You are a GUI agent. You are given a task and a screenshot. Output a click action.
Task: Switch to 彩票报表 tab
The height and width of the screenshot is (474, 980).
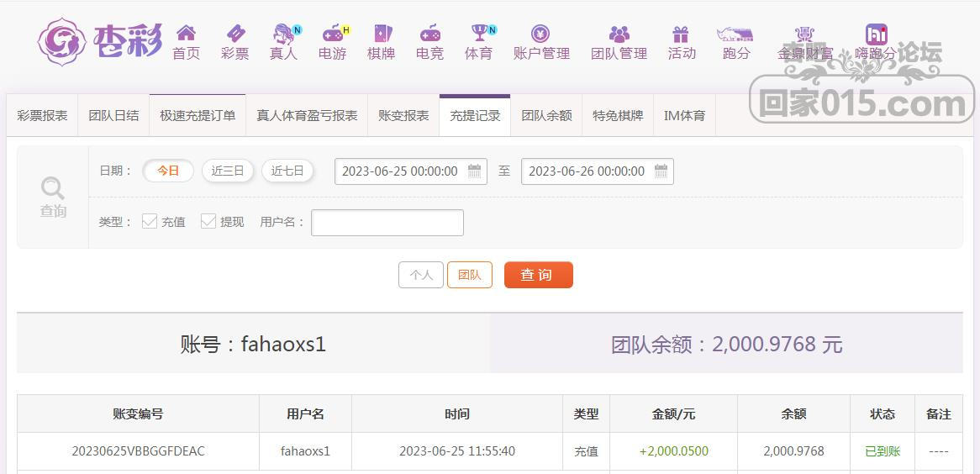click(43, 116)
